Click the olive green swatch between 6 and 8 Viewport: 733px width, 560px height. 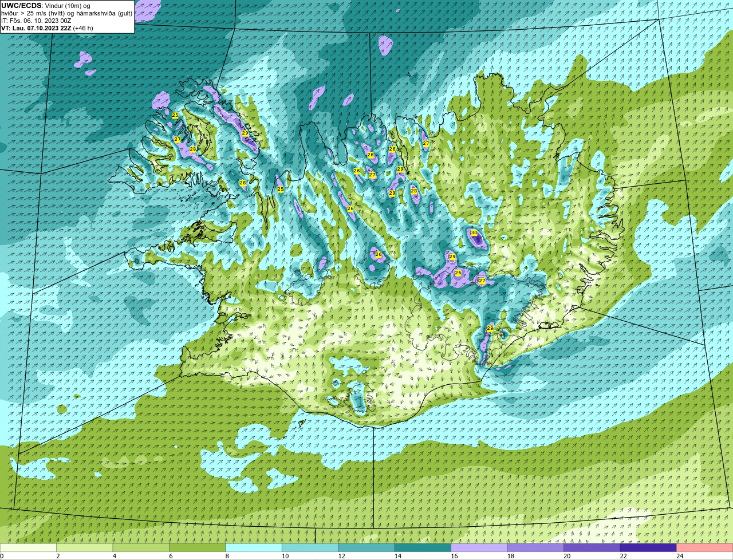(198, 548)
